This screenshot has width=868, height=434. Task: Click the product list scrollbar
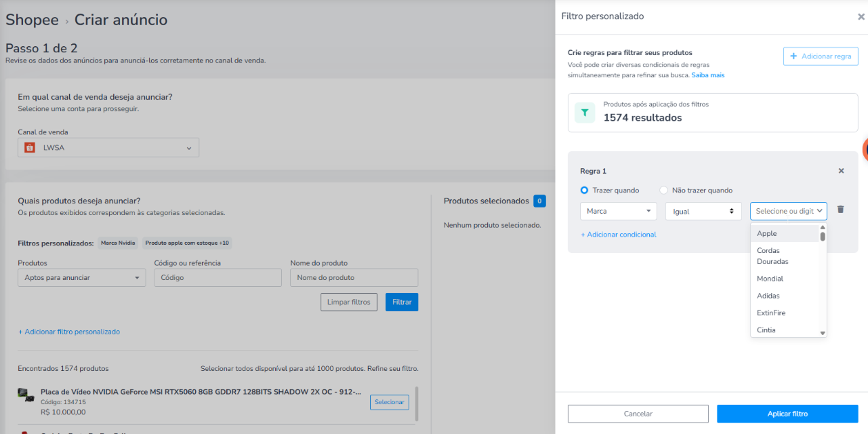(417, 404)
